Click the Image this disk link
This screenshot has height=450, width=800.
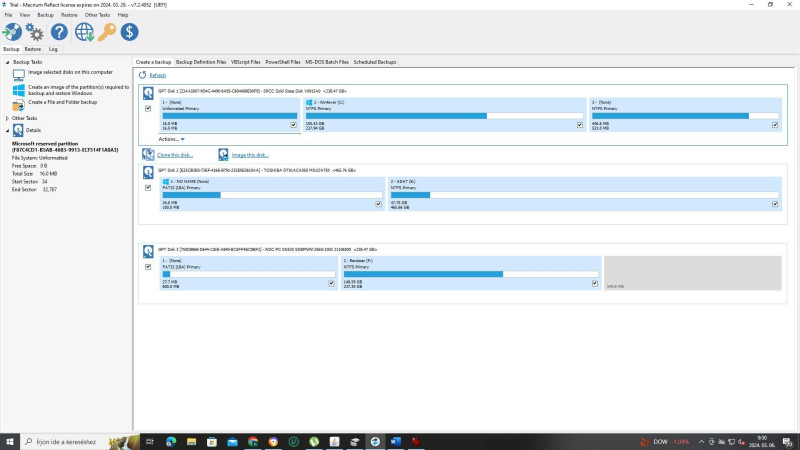click(x=250, y=155)
